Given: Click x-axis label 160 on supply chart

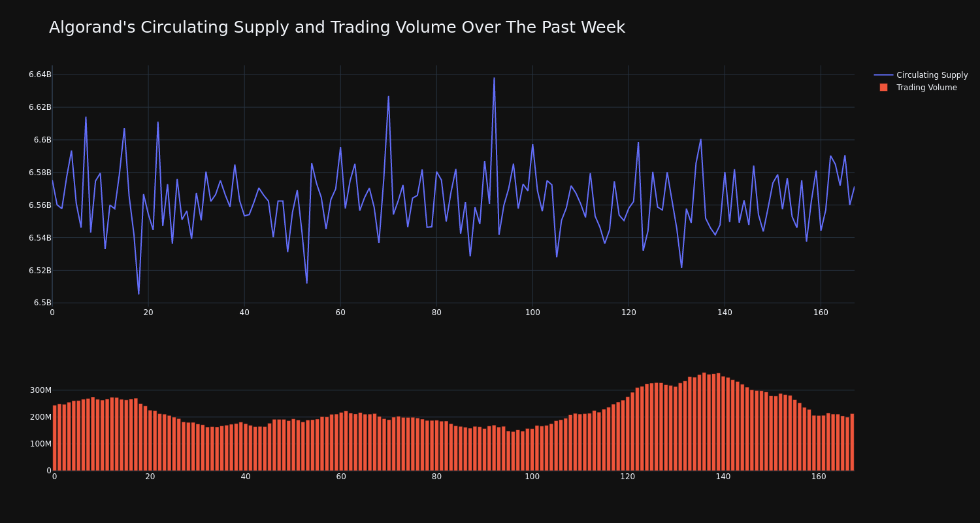Looking at the screenshot, I should (x=821, y=312).
